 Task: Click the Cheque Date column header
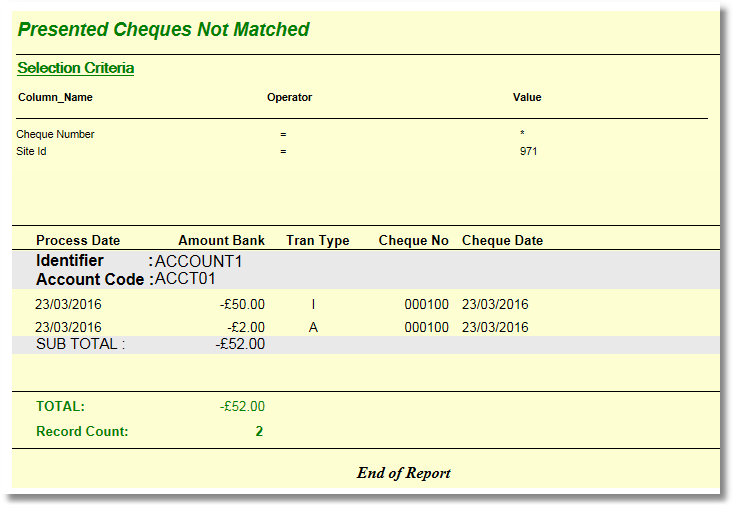click(502, 240)
